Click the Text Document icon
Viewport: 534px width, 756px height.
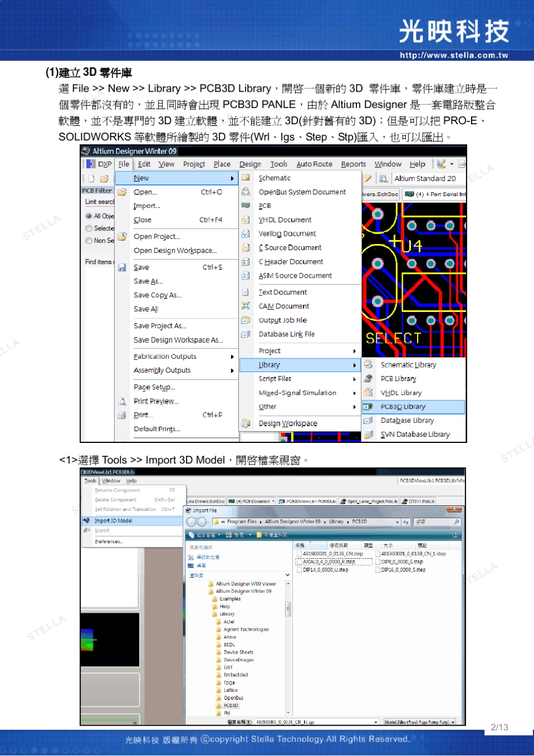click(x=246, y=292)
